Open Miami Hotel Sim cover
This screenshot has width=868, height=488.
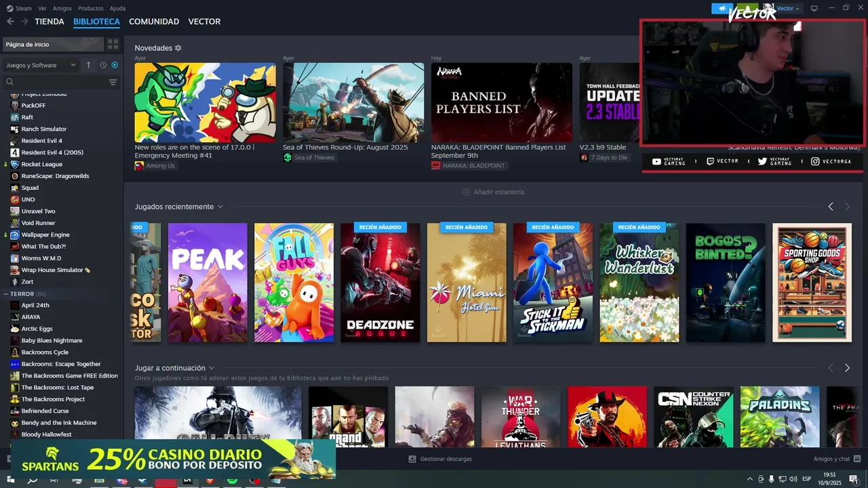pos(467,283)
